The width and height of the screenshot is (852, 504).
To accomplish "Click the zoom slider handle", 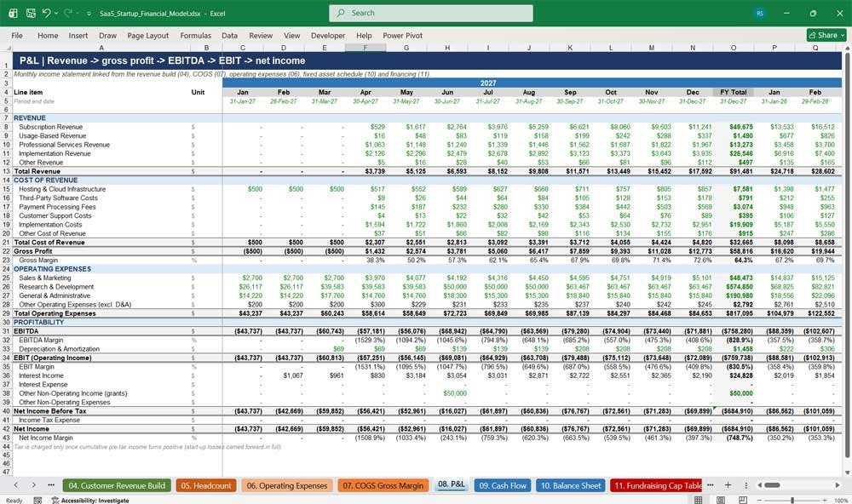I will pos(792,500).
